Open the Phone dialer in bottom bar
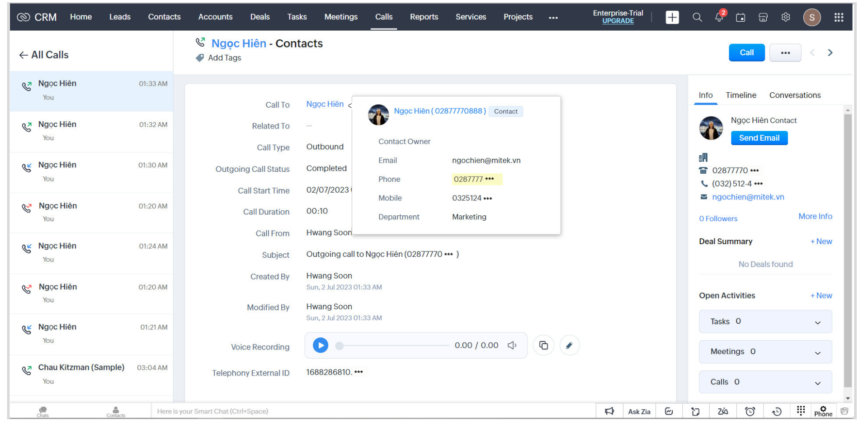This screenshot has height=427, width=868. point(823,411)
